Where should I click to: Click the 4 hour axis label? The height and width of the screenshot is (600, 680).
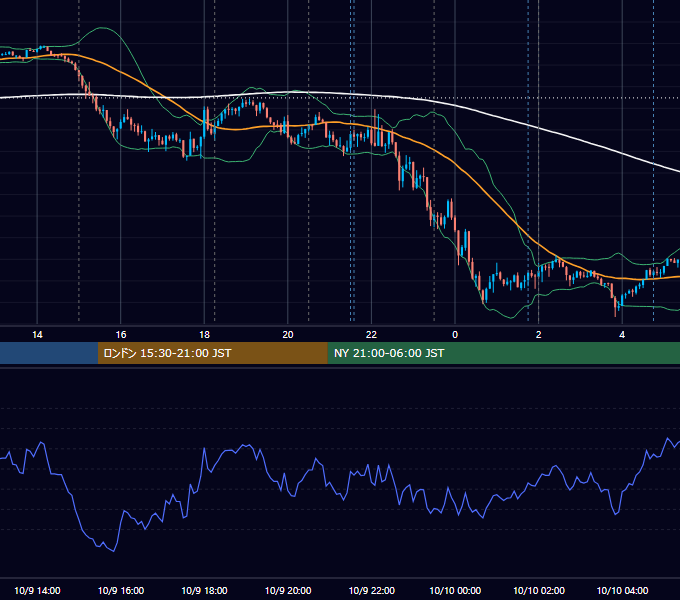point(622,335)
